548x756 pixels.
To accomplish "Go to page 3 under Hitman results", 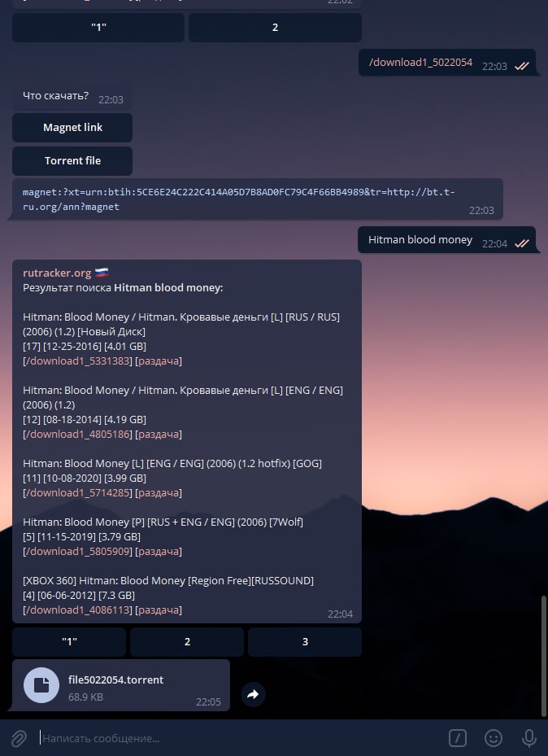I will (305, 641).
